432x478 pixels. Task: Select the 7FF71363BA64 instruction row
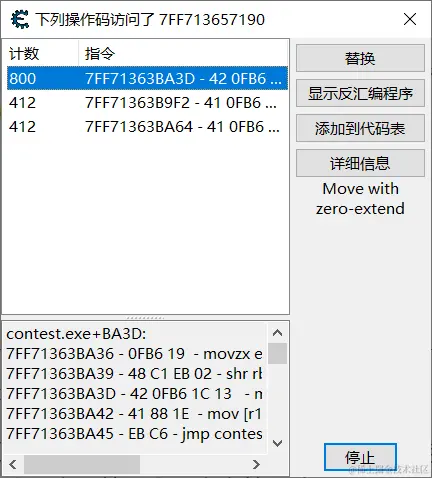tap(147, 126)
